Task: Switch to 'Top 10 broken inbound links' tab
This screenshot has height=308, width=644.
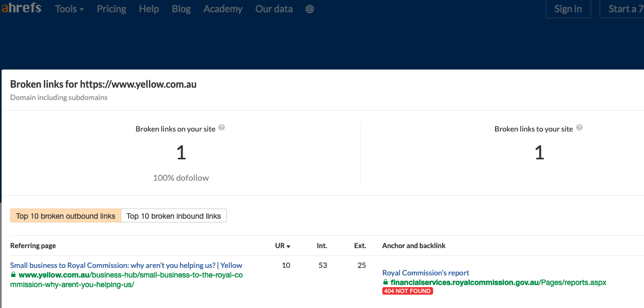Action: point(174,216)
